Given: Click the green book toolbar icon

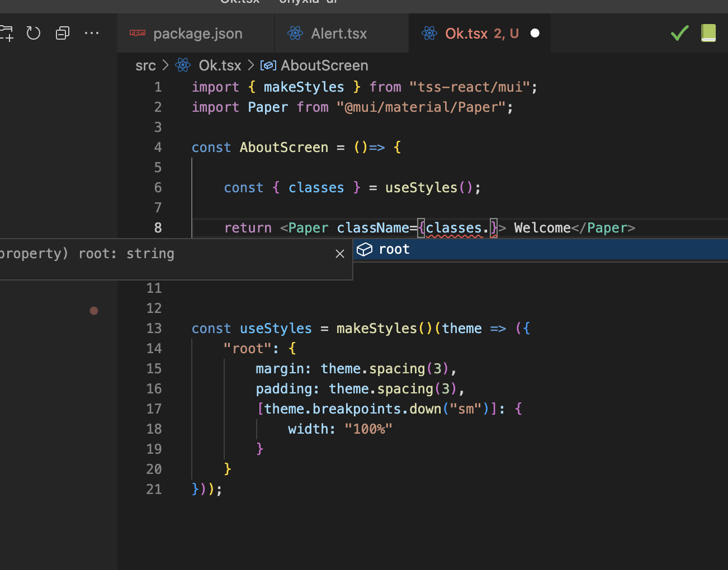Looking at the screenshot, I should [708, 33].
